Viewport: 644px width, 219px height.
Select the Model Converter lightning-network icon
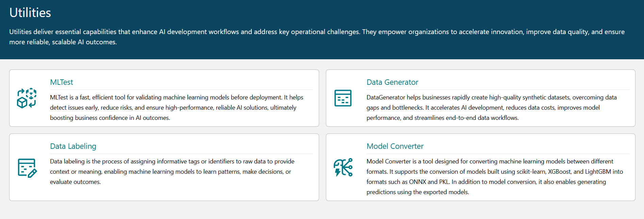click(343, 168)
